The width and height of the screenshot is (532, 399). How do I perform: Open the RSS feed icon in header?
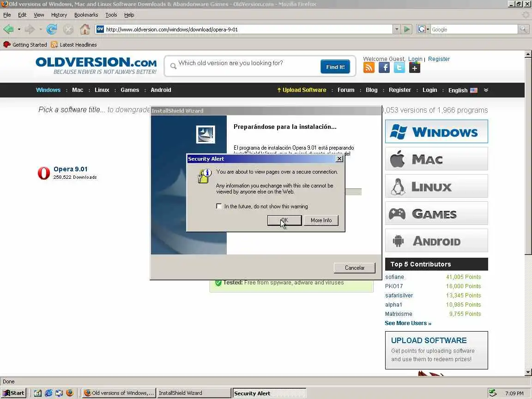[369, 67]
